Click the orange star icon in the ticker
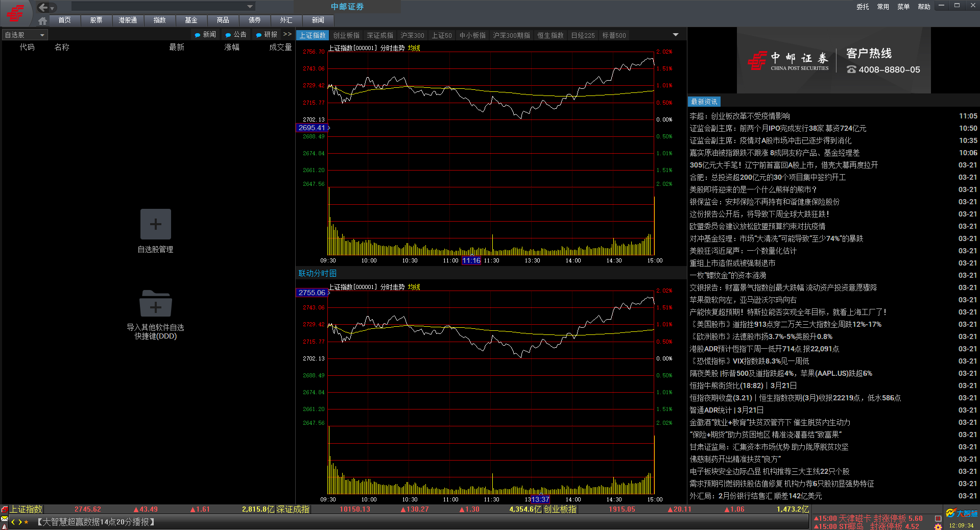 [x=26, y=522]
